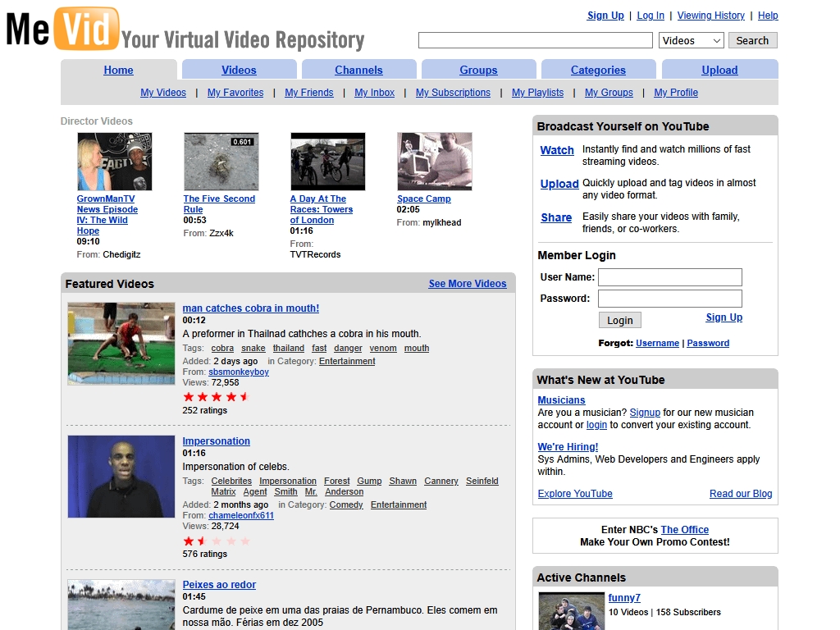
Task: Open GrownManTV News video thumbnail
Action: [x=114, y=162]
